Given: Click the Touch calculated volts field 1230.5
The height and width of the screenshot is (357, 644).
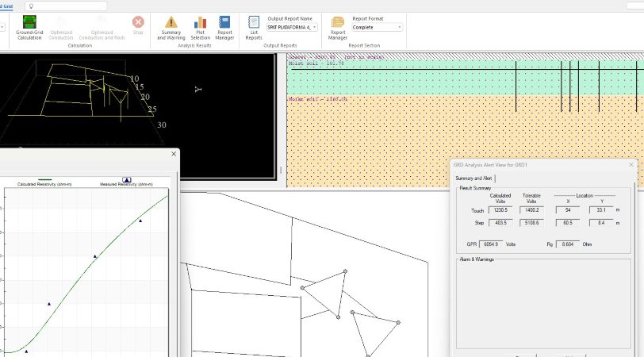Looking at the screenshot, I should tap(500, 210).
